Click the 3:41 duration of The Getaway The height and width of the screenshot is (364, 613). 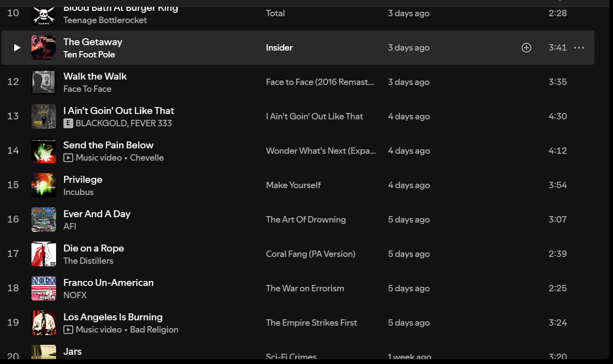point(557,48)
